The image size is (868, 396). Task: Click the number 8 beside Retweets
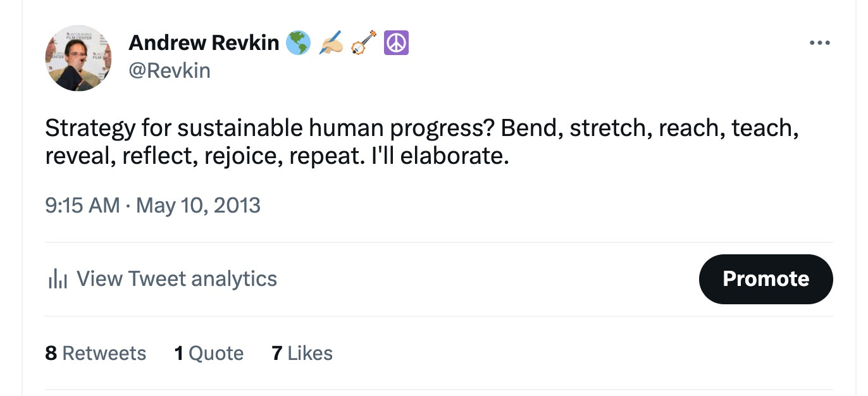click(x=51, y=353)
